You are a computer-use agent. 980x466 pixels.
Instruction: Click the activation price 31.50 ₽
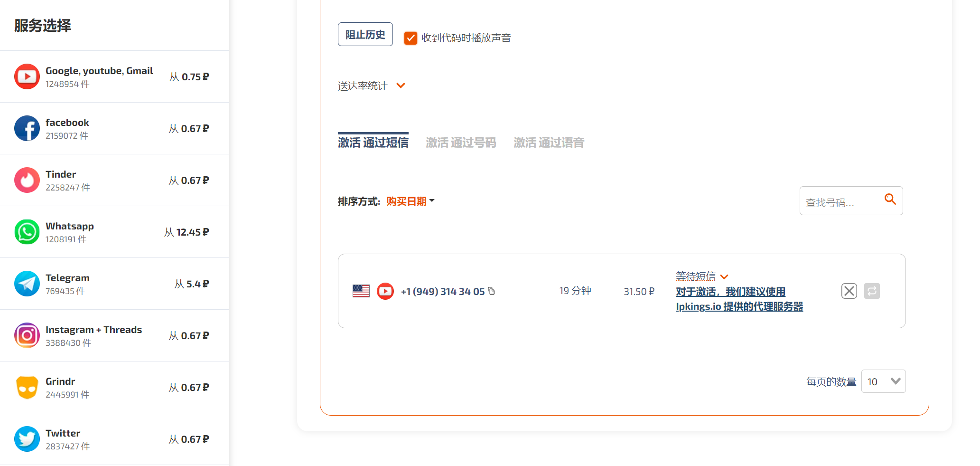tap(639, 291)
